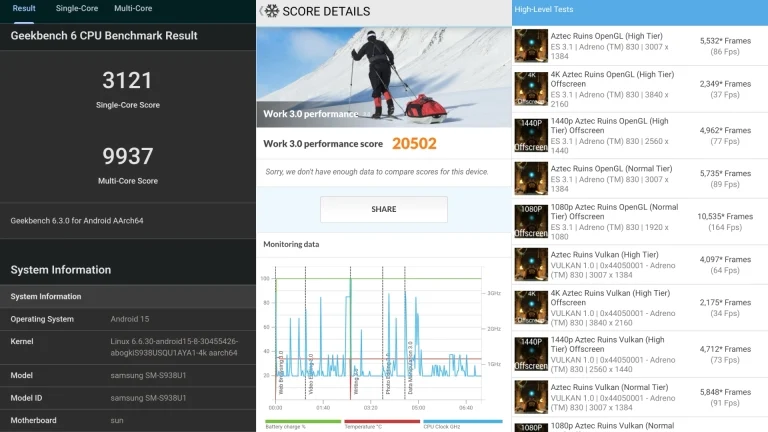Open the 4K Aztec Ruins Vulkan Offscreen icon

530,309
